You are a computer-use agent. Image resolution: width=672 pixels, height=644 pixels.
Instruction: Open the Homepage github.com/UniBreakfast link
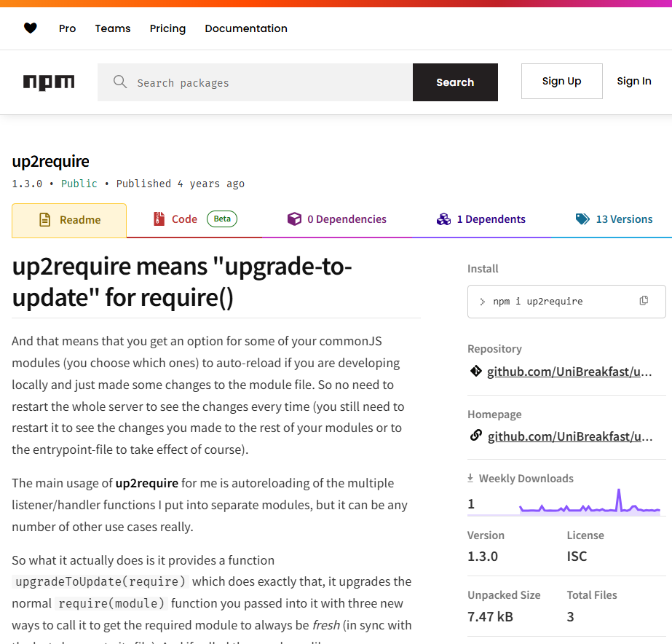click(570, 436)
